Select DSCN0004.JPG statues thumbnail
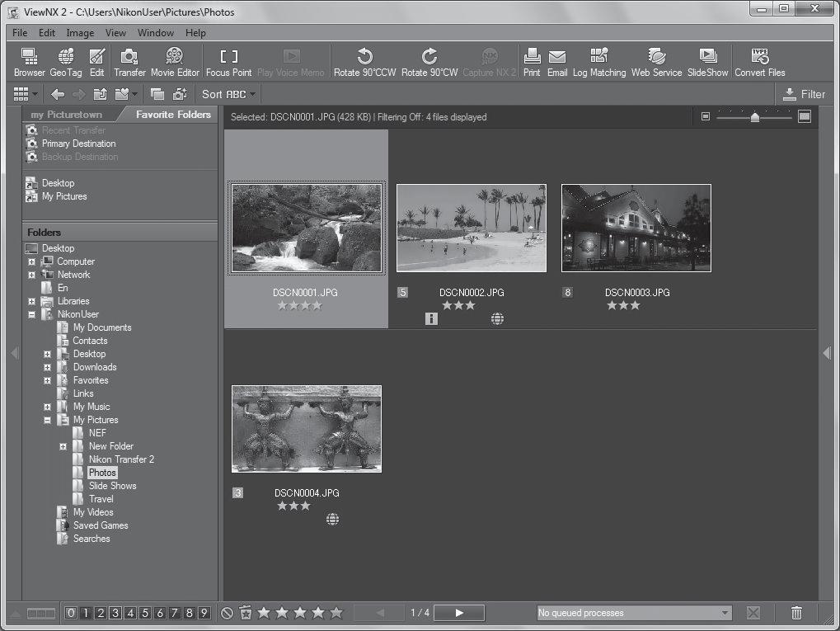840x631 pixels. [307, 429]
